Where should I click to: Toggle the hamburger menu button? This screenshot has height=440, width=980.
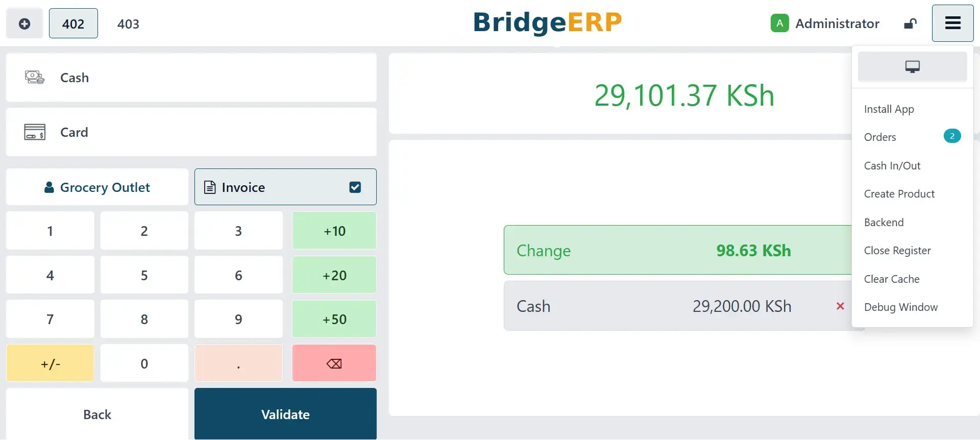click(952, 23)
